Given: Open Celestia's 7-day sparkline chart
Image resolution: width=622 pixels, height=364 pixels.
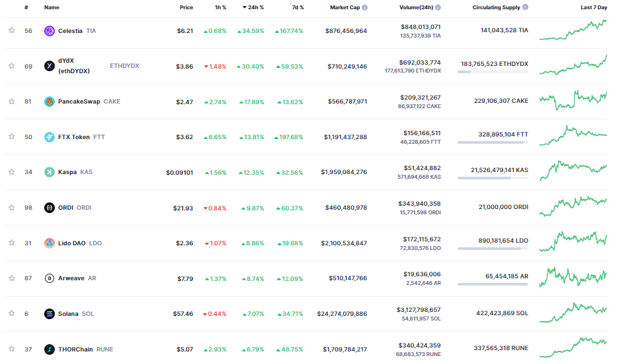Looking at the screenshot, I should [573, 30].
